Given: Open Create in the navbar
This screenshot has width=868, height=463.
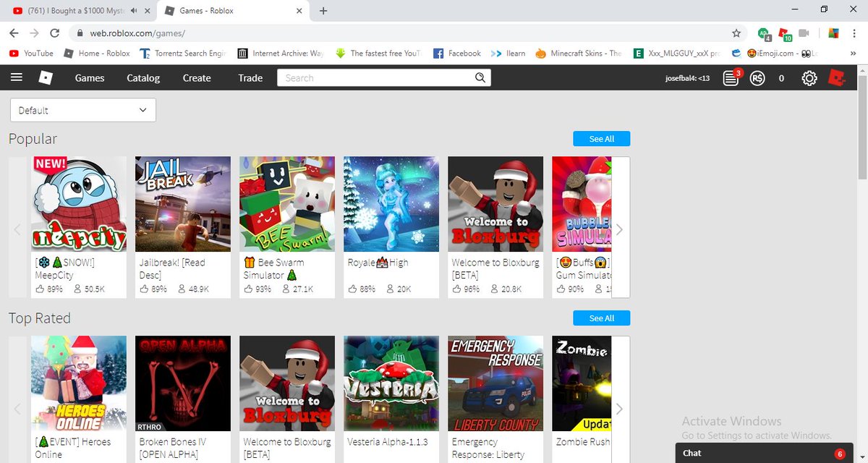Looking at the screenshot, I should [x=197, y=78].
